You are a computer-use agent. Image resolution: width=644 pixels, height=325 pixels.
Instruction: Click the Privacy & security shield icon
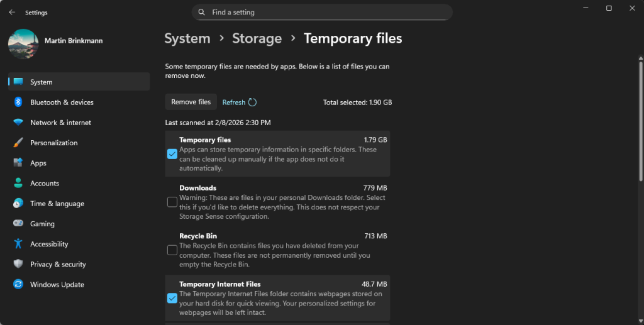(18, 265)
